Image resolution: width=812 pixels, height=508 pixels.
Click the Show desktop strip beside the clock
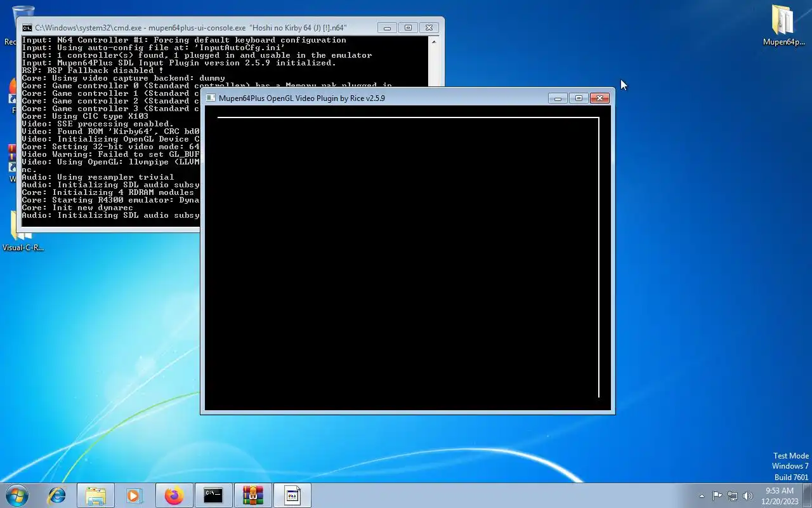tap(808, 496)
